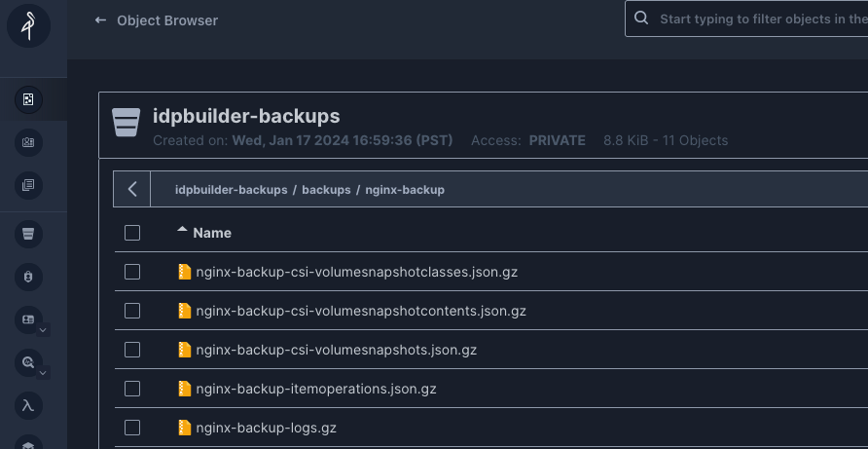Toggle the select-all checkbox in the header
The image size is (868, 449).
pyautogui.click(x=132, y=233)
